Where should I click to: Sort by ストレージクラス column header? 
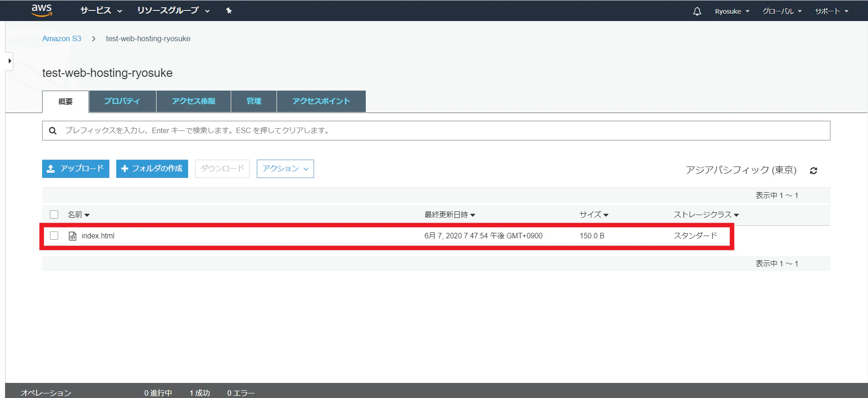point(706,215)
